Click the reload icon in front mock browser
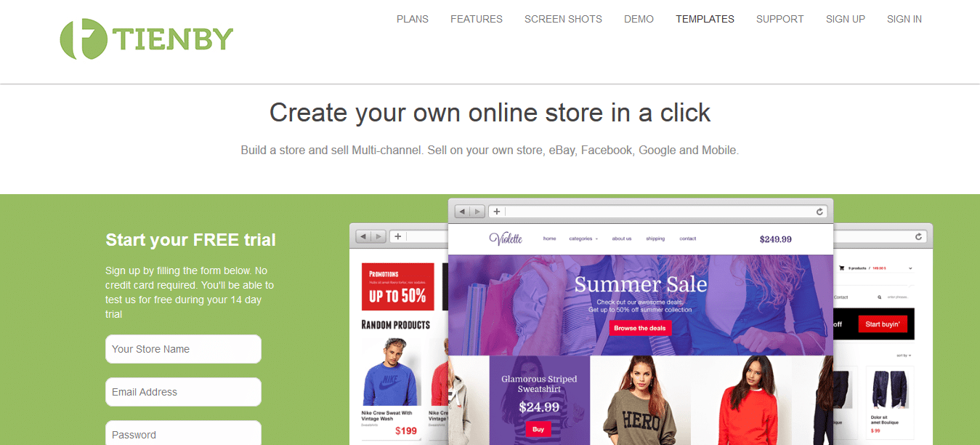Image resolution: width=980 pixels, height=445 pixels. tap(820, 212)
